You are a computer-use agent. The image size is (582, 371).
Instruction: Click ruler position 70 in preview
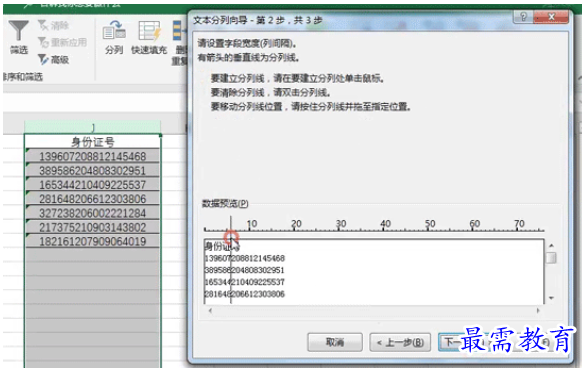point(519,224)
